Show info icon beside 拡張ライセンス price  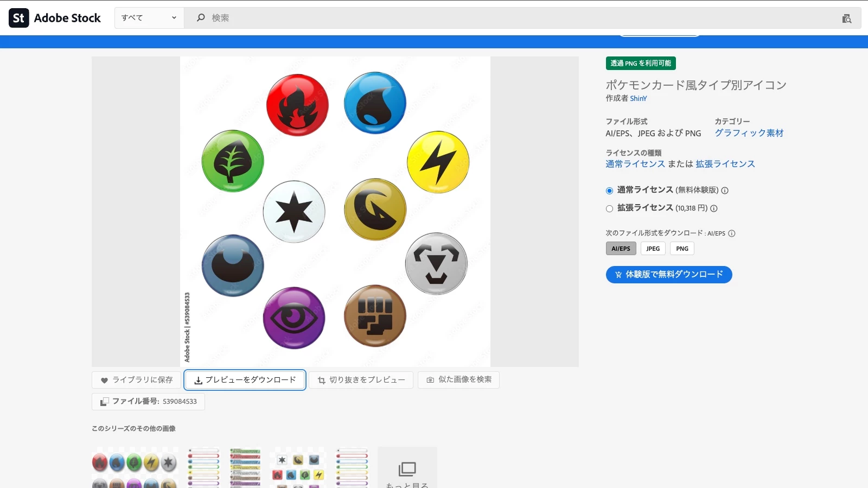(x=714, y=208)
